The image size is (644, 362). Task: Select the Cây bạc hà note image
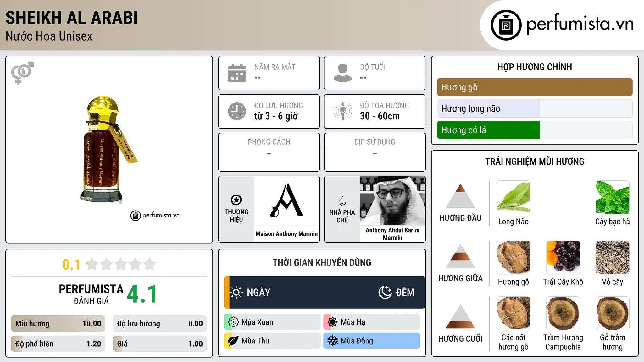pos(613,197)
